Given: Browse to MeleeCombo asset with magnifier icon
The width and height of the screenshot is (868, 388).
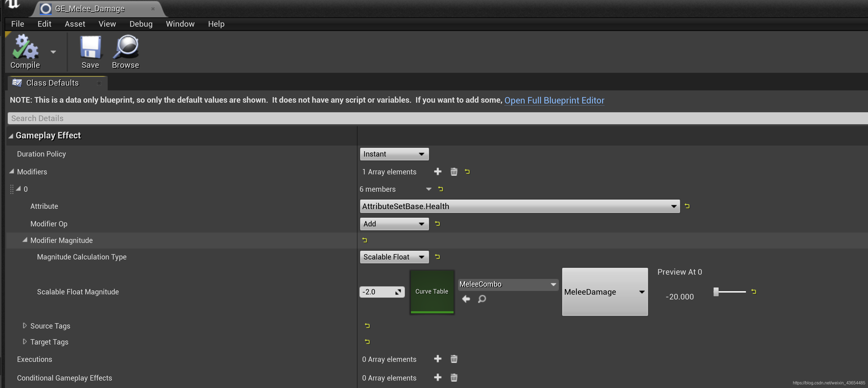Looking at the screenshot, I should [x=482, y=299].
